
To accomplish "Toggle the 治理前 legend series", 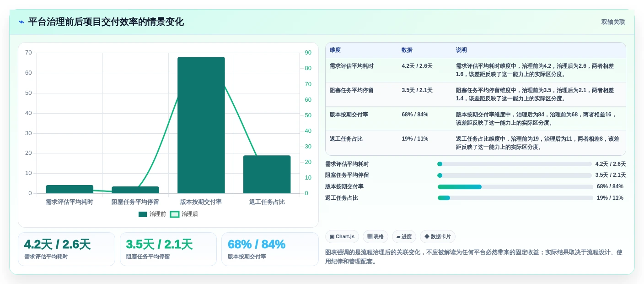I will (x=152, y=214).
